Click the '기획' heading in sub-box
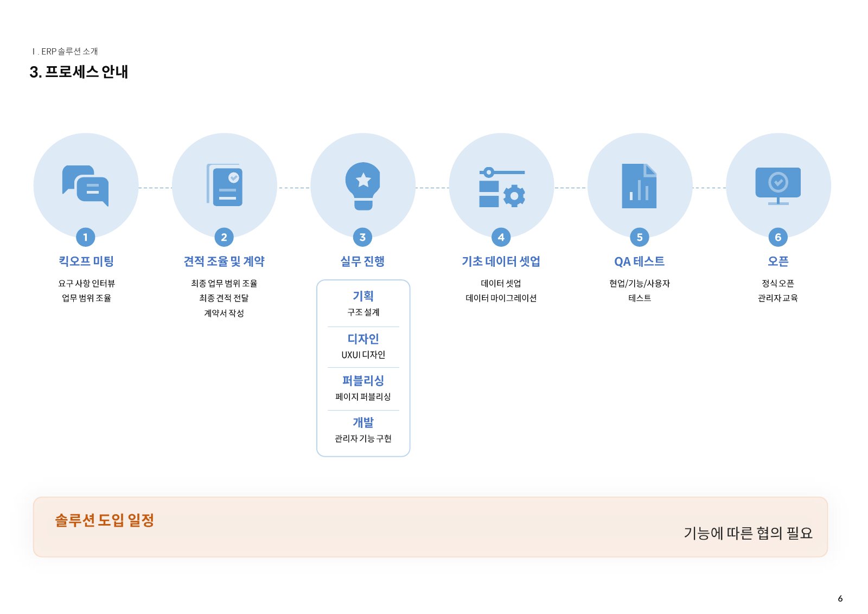The width and height of the screenshot is (868, 614). tap(363, 296)
